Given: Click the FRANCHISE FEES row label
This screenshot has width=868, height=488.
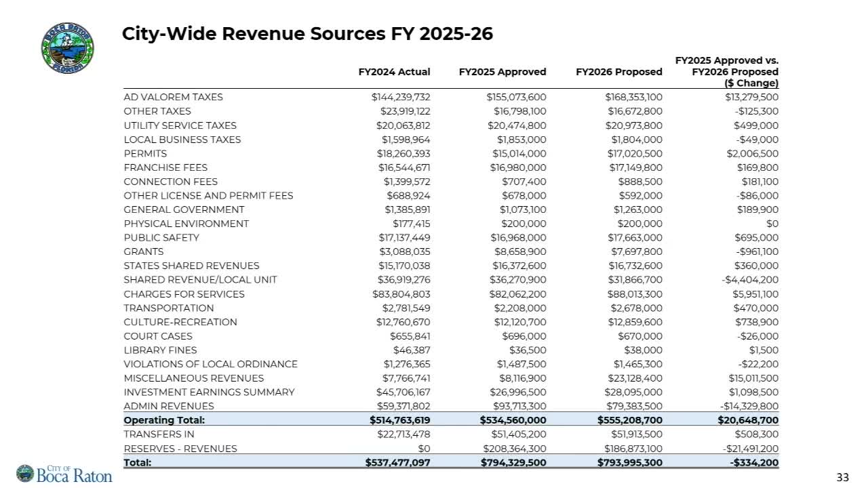Looking at the screenshot, I should pyautogui.click(x=165, y=167).
